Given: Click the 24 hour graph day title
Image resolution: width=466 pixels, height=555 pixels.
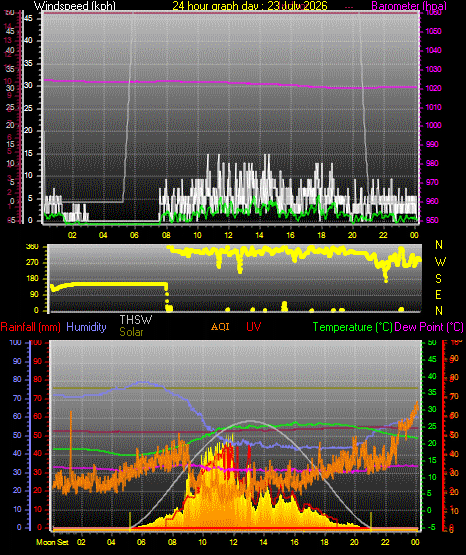Looking at the screenshot, I should (x=250, y=6).
